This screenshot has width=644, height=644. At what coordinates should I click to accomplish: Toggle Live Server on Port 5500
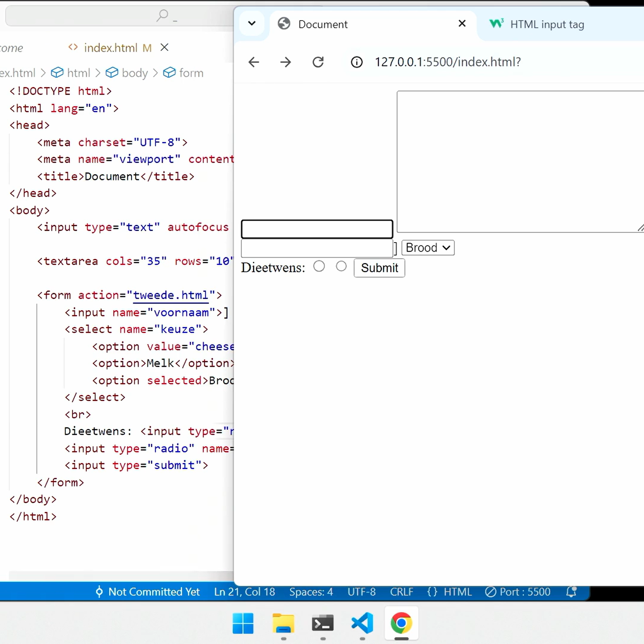pos(518,592)
